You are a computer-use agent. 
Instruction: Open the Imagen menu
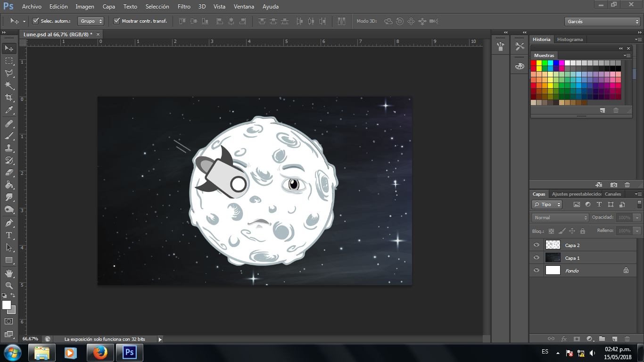click(x=85, y=7)
